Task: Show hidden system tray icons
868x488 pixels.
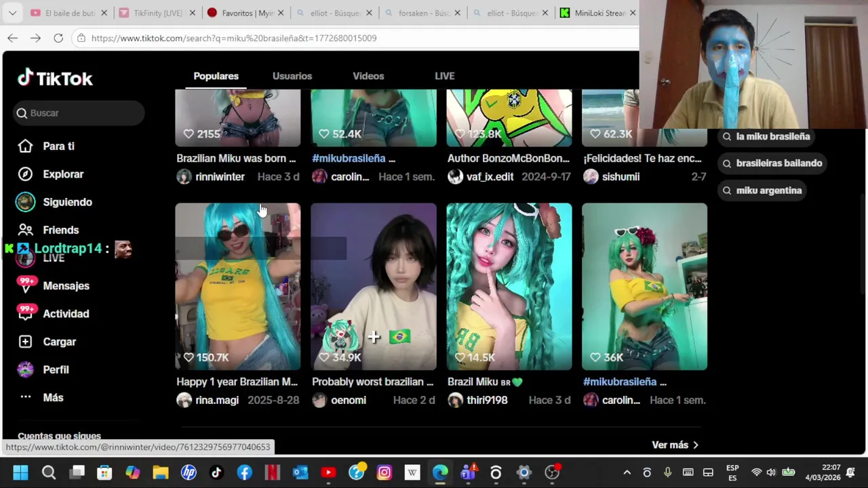Action: click(627, 472)
